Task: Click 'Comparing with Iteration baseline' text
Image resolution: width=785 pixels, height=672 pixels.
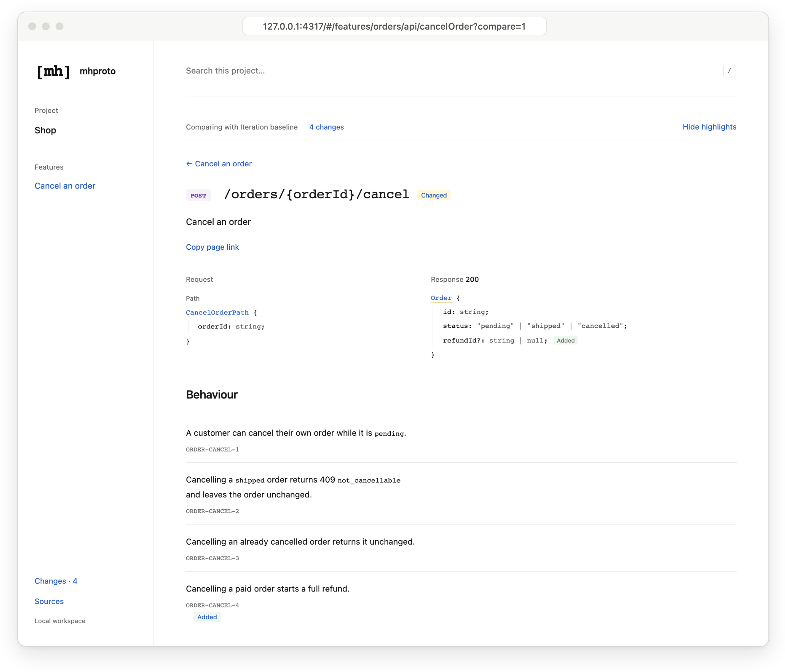Action: click(242, 127)
